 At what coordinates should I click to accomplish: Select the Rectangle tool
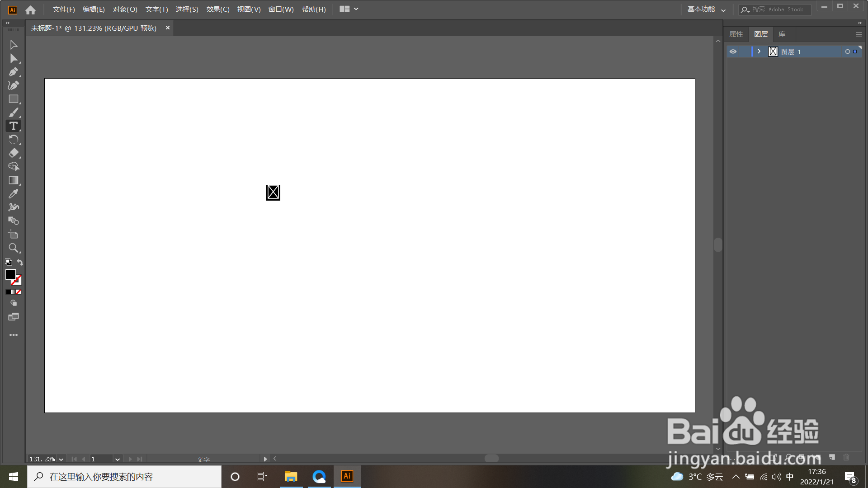coord(13,99)
